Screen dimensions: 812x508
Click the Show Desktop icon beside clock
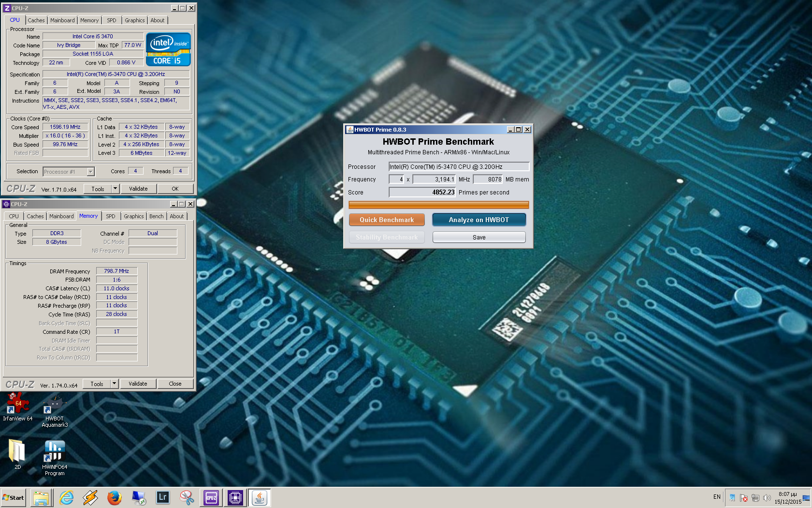806,498
